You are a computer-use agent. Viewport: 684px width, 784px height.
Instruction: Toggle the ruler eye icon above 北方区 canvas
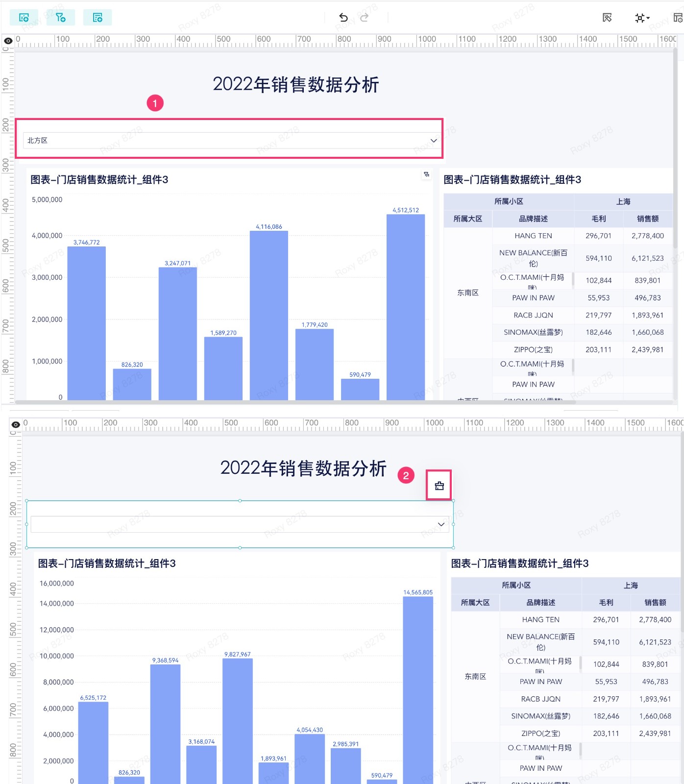pos(8,41)
